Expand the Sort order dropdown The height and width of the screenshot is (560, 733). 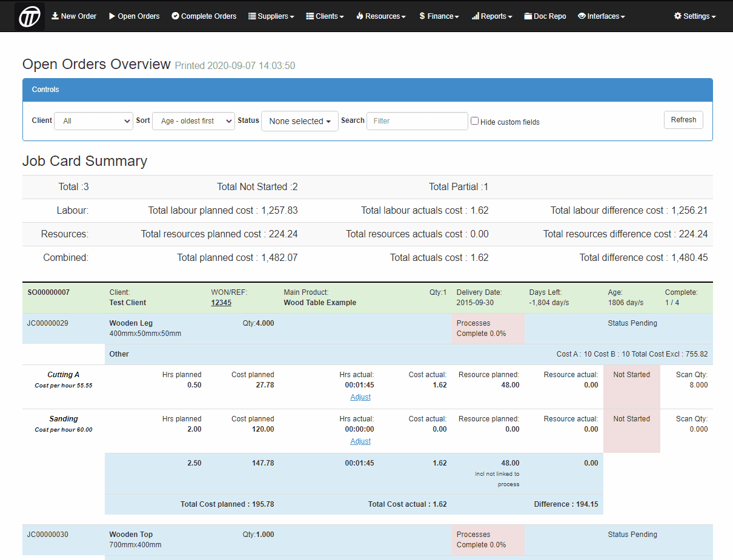pyautogui.click(x=193, y=121)
